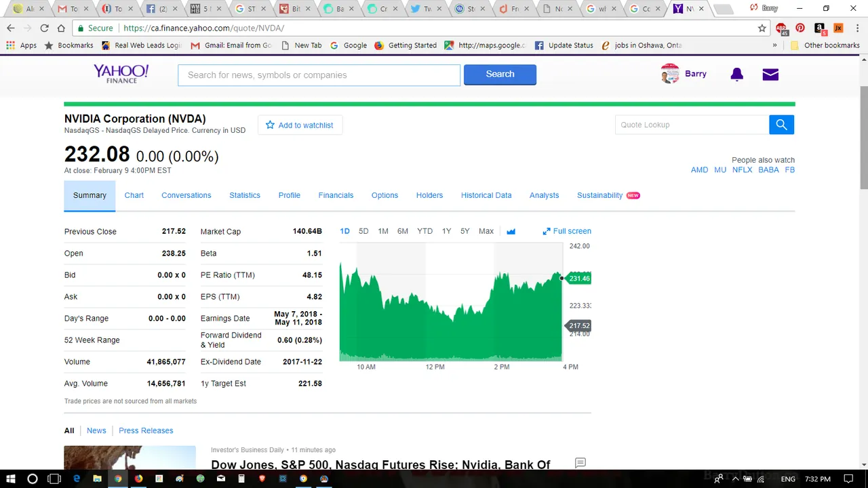Switch the chart type icon
Viewport: 868px width, 488px height.
pos(511,231)
